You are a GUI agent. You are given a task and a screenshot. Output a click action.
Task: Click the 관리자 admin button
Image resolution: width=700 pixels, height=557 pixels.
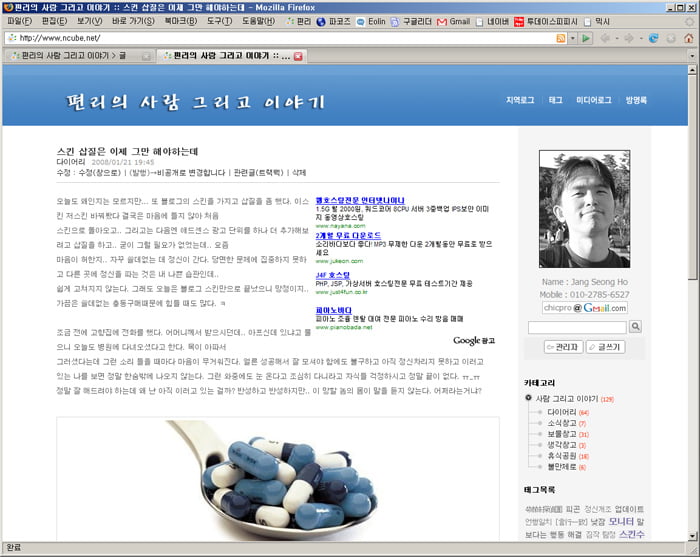tap(562, 346)
